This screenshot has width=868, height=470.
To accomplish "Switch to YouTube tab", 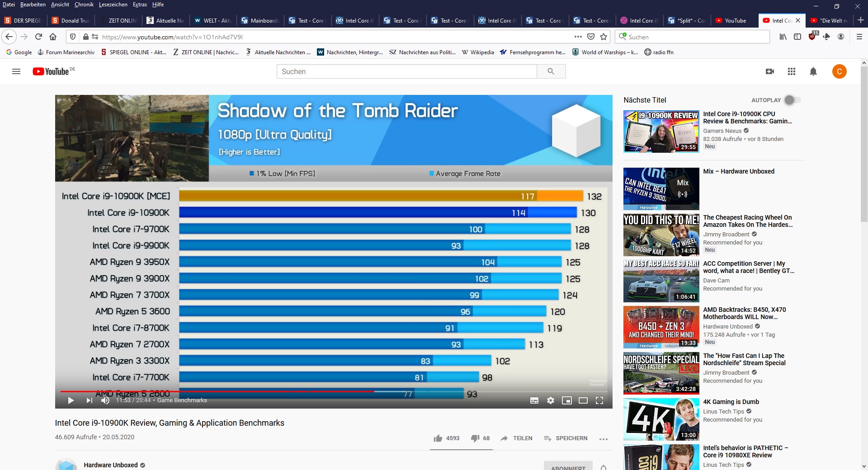I will (x=734, y=20).
